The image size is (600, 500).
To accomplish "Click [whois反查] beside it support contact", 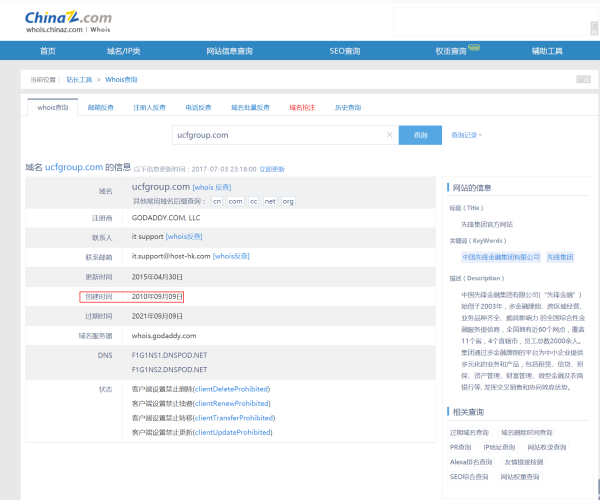I will pyautogui.click(x=184, y=236).
